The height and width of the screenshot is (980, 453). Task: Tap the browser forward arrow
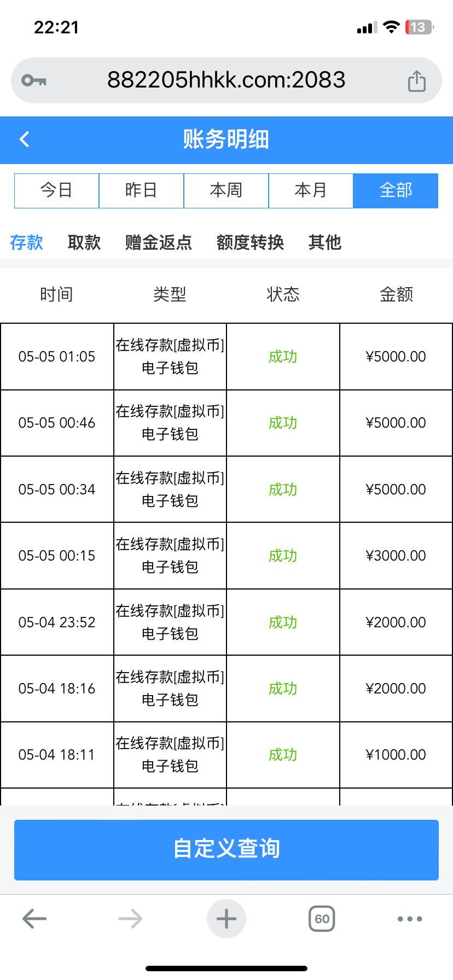click(x=130, y=919)
